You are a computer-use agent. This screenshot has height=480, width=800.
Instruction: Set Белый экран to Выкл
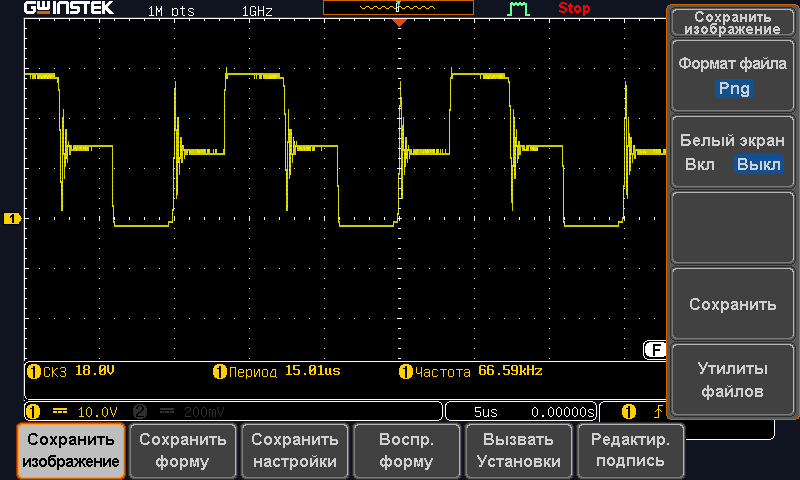[x=759, y=164]
